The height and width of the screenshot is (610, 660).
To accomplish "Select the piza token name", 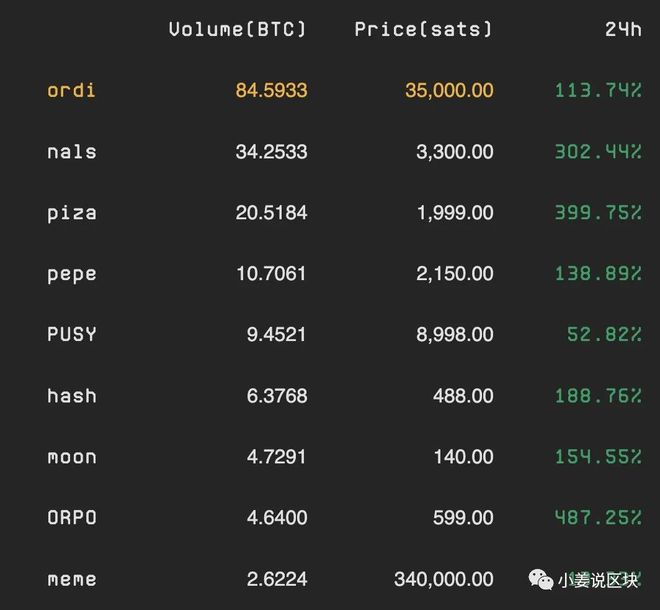I will coord(72,213).
